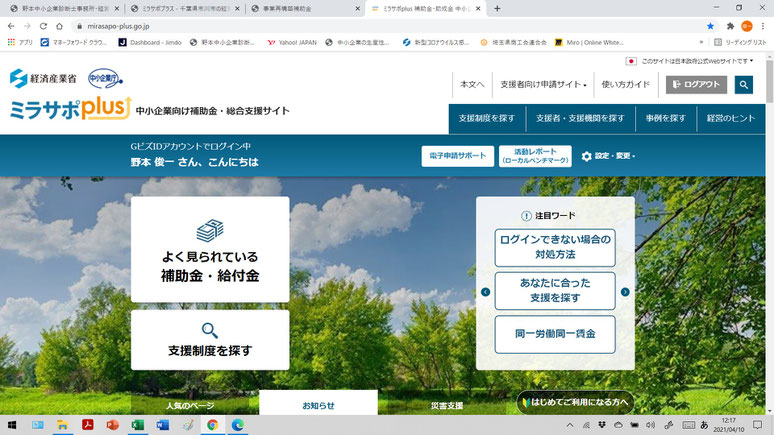Click the 経済産業省 logo

(43, 79)
